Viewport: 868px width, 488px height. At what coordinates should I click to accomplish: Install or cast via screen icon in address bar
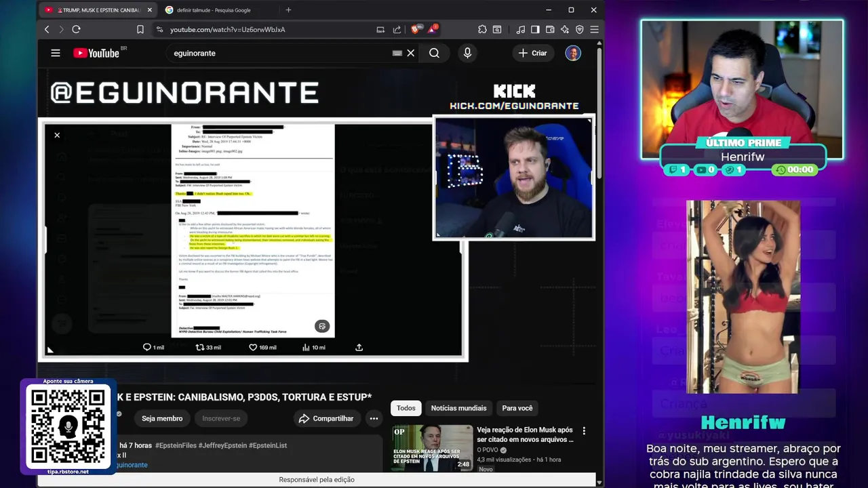pos(380,29)
